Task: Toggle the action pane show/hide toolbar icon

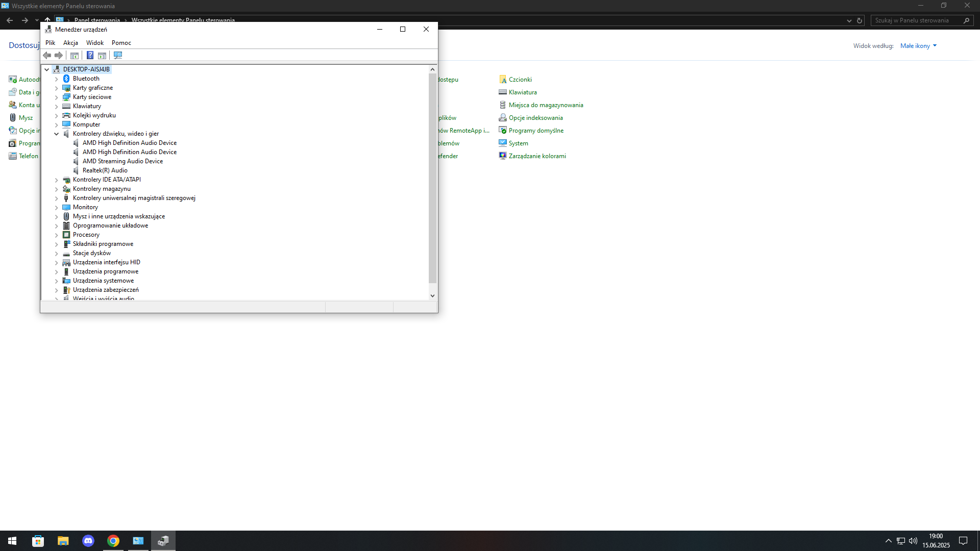Action: click(102, 55)
